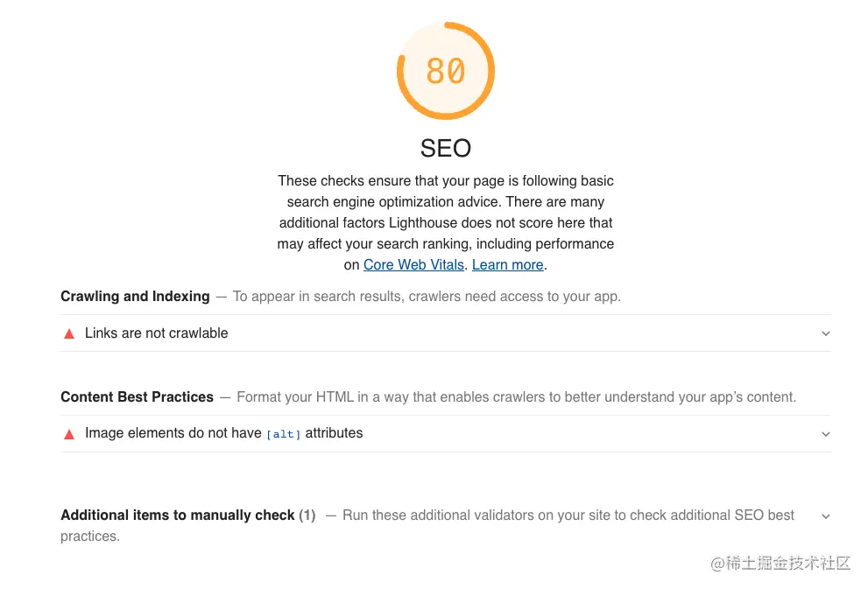Click the red triangle beside Links not crawlable
The width and height of the screenshot is (868, 589).
[x=69, y=333]
